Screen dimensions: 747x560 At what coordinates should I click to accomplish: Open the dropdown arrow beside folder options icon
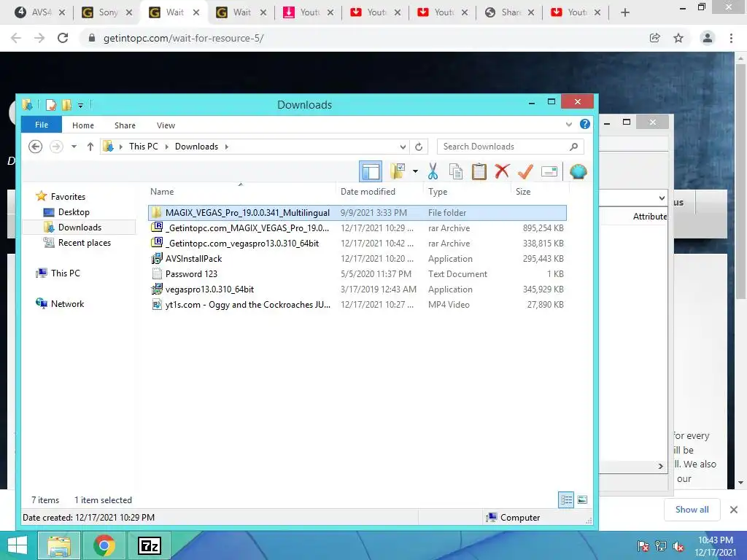tap(415, 171)
